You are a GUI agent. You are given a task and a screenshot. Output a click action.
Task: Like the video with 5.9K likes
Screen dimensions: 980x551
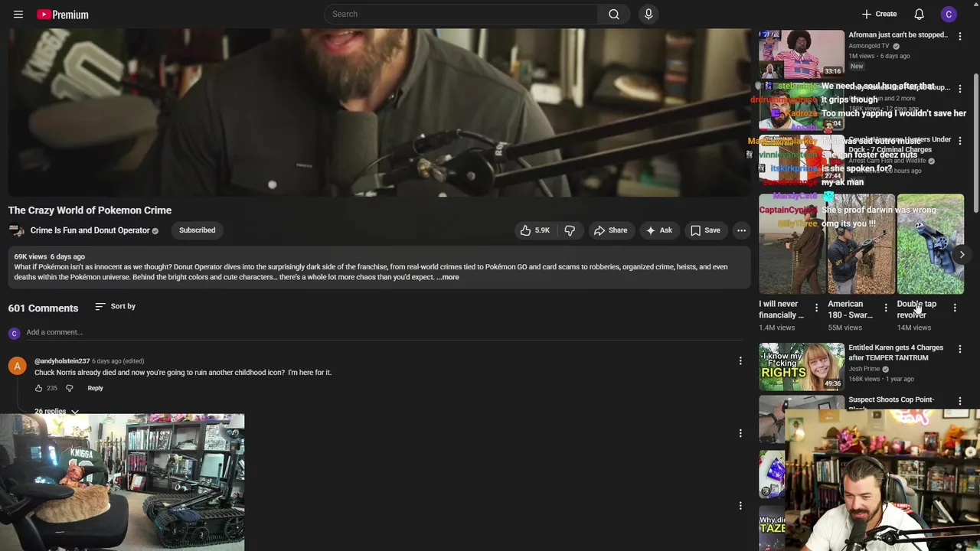coord(535,230)
